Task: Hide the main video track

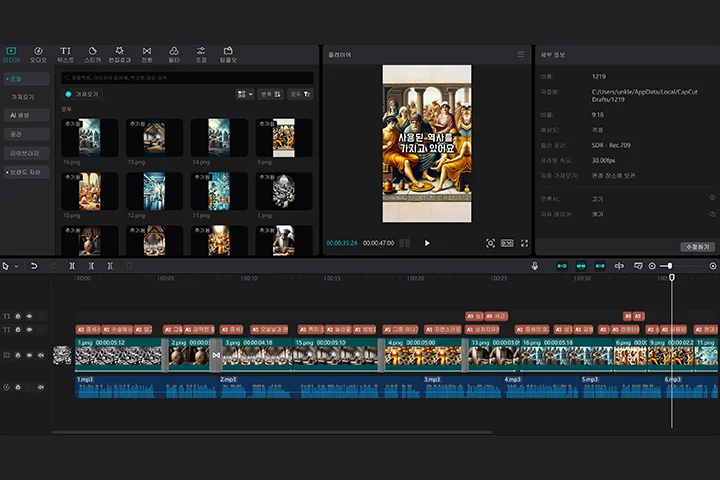Action: click(29, 355)
